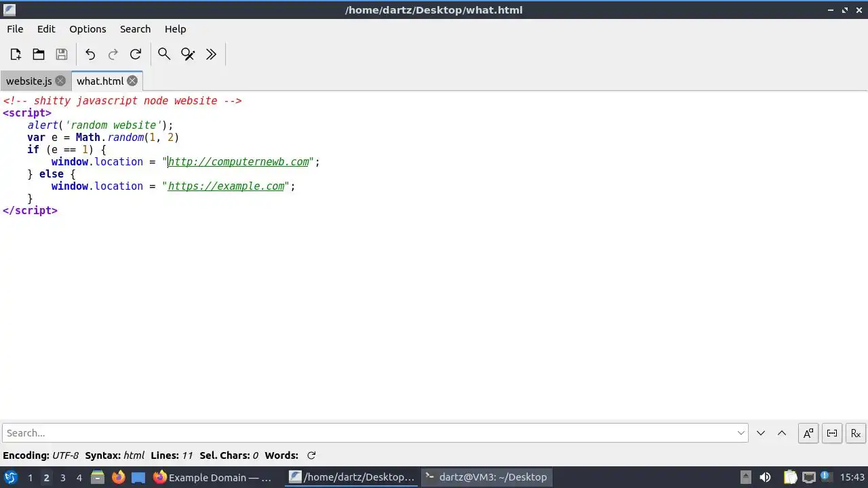Close the website.js tab
The width and height of the screenshot is (868, 488).
pos(60,81)
